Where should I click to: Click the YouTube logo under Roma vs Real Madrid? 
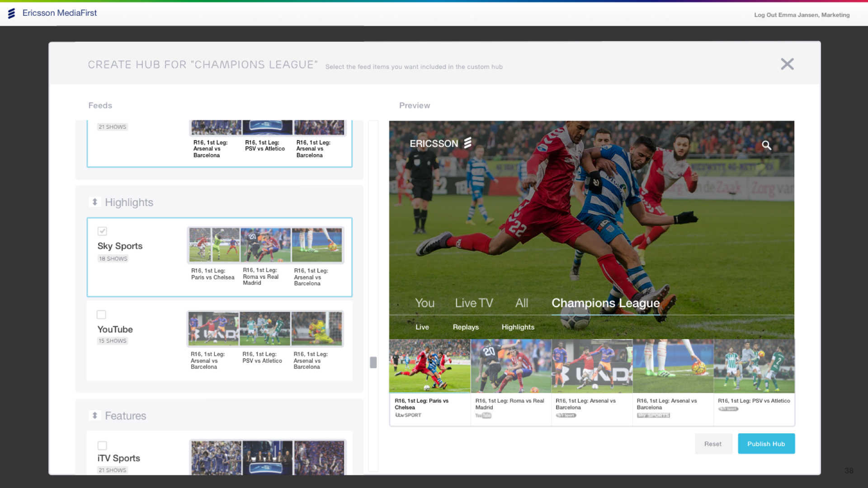coord(483,416)
